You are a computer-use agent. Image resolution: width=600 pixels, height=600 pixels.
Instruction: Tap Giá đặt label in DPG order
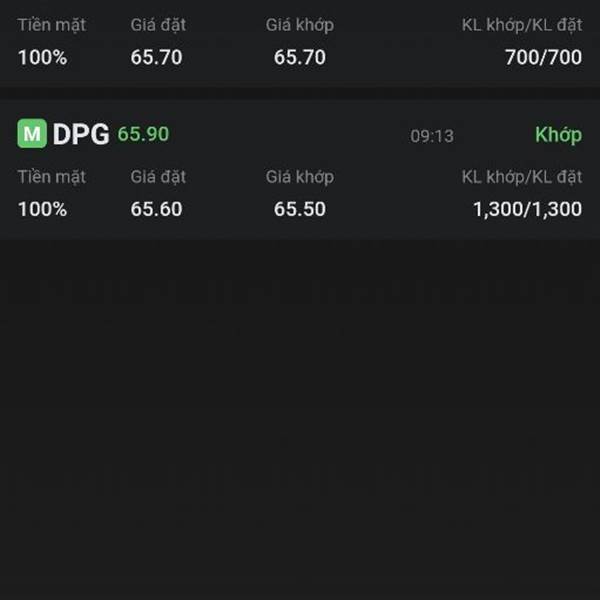click(158, 177)
